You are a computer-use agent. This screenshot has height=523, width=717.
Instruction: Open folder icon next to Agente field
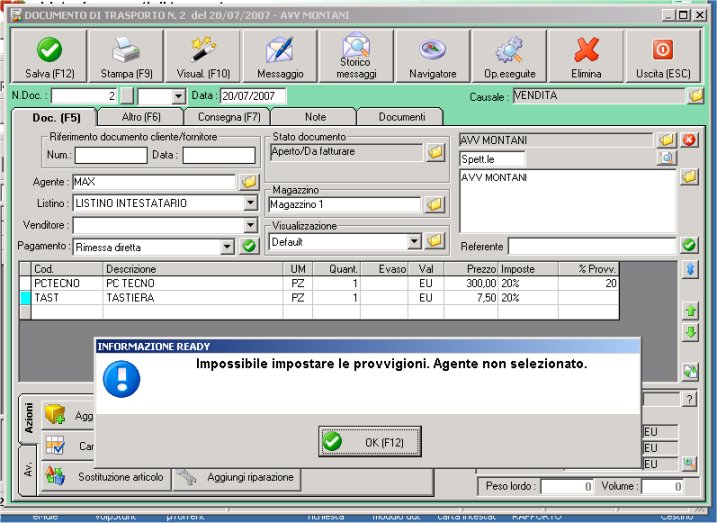pos(249,182)
